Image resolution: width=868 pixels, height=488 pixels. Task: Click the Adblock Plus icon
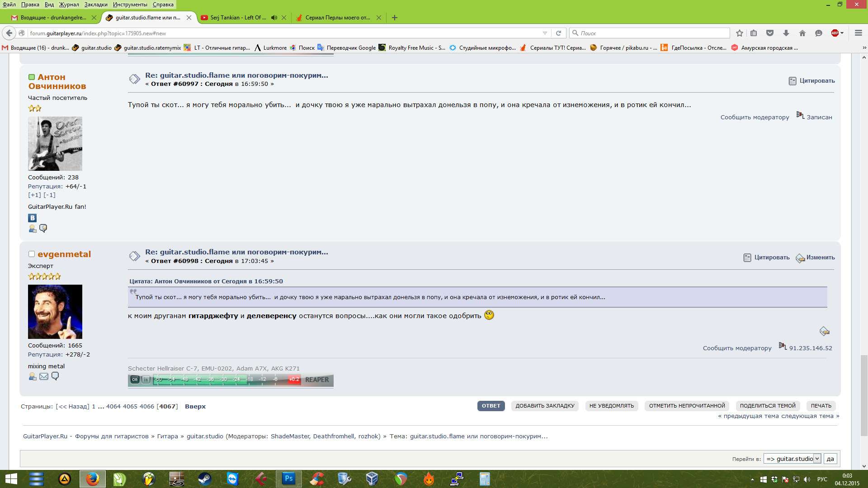pos(835,33)
